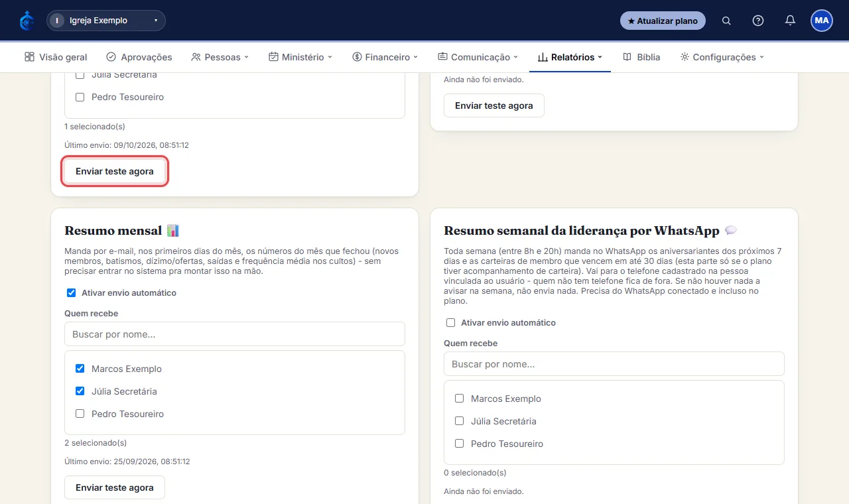Focus Buscar por nome field in Resumo mensal
Image resolution: width=849 pixels, height=504 pixels.
(x=235, y=334)
